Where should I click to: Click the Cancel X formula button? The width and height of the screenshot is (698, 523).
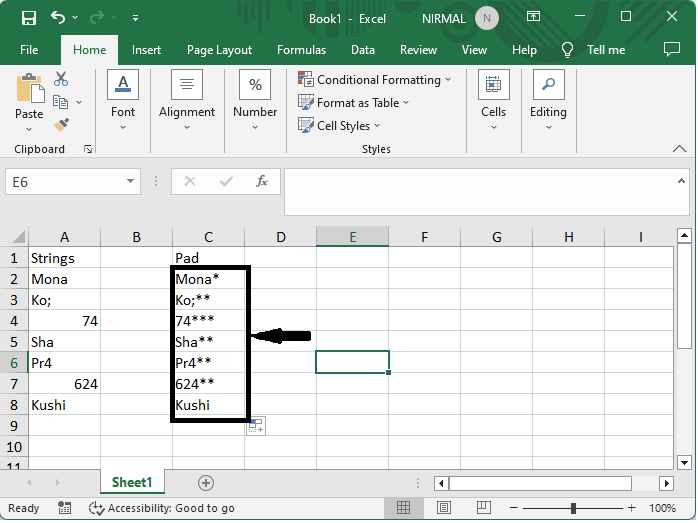pyautogui.click(x=190, y=182)
